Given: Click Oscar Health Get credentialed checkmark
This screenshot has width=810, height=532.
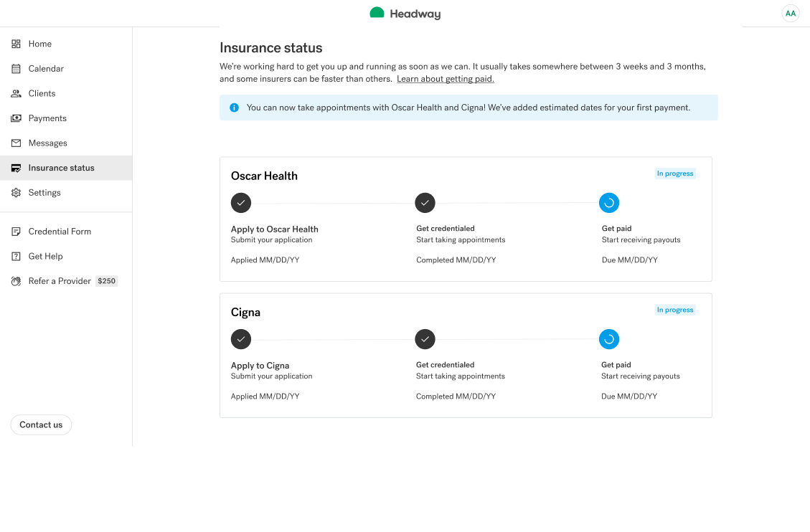Looking at the screenshot, I should coord(425,203).
